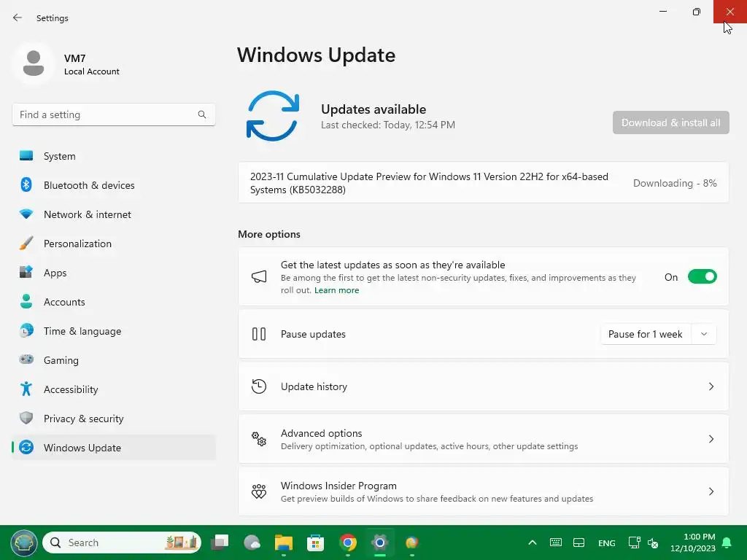The height and width of the screenshot is (560, 747).
Task: Click the Windows Update sync icon in sidebar
Action: 26,447
